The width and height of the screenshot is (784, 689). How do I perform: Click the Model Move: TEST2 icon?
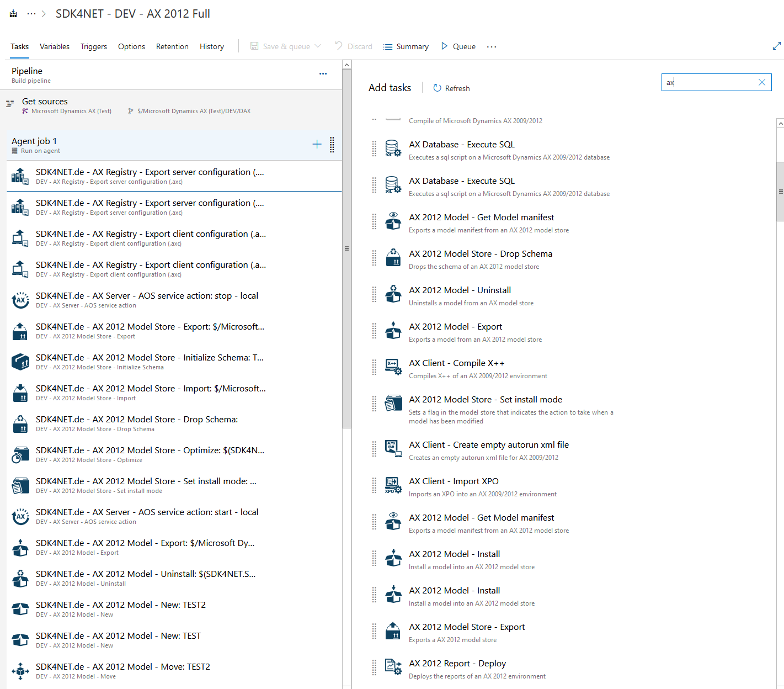click(20, 671)
